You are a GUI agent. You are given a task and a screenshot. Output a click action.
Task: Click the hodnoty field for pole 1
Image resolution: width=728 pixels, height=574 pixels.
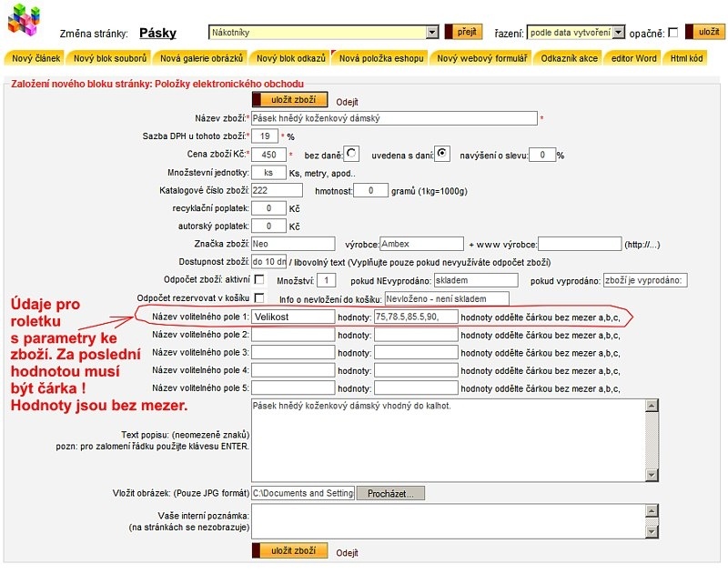[x=416, y=317]
